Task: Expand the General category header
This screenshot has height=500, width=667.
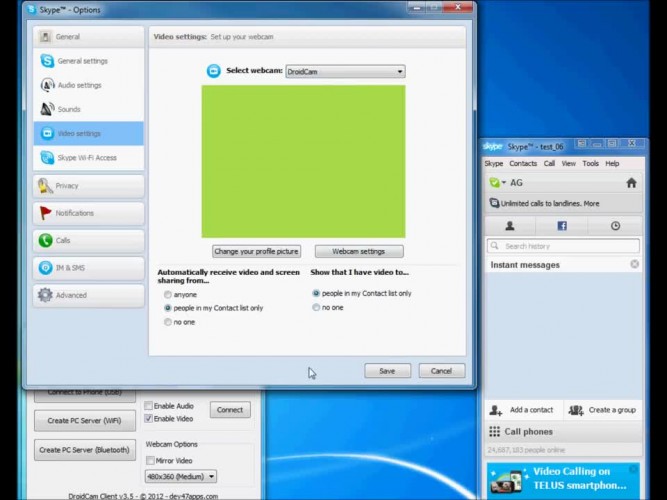Action: click(x=88, y=37)
